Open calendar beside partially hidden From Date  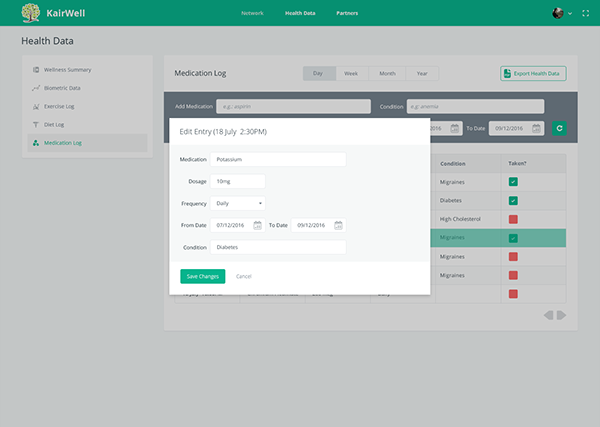(x=455, y=128)
